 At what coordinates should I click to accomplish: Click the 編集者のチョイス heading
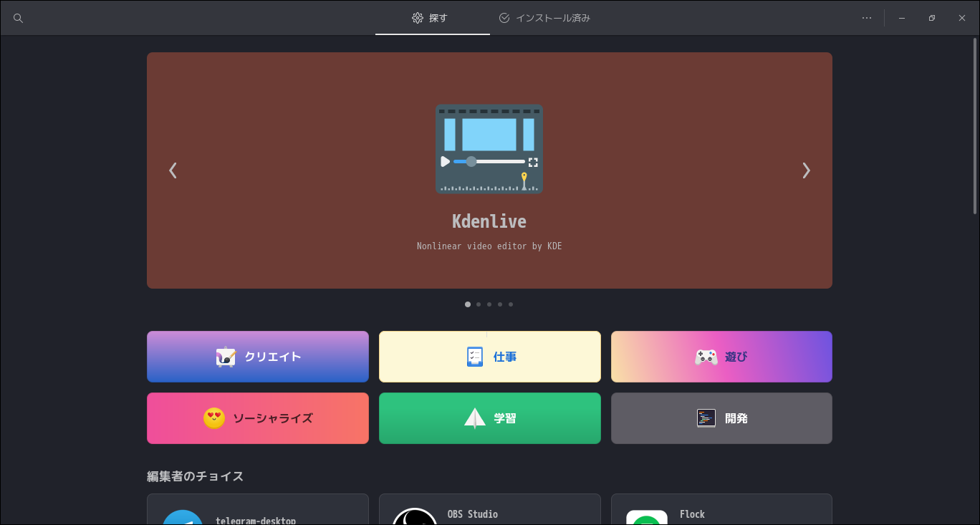coord(196,476)
